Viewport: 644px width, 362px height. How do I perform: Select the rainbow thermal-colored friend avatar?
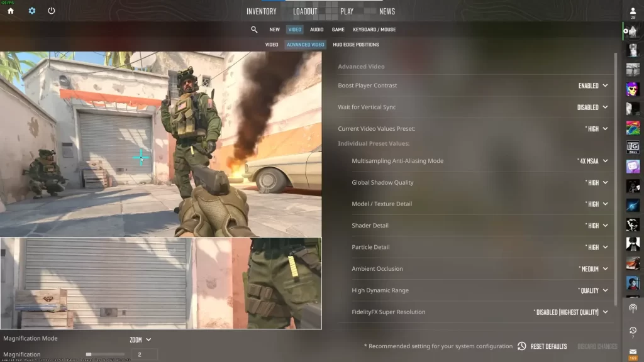pyautogui.click(x=633, y=128)
